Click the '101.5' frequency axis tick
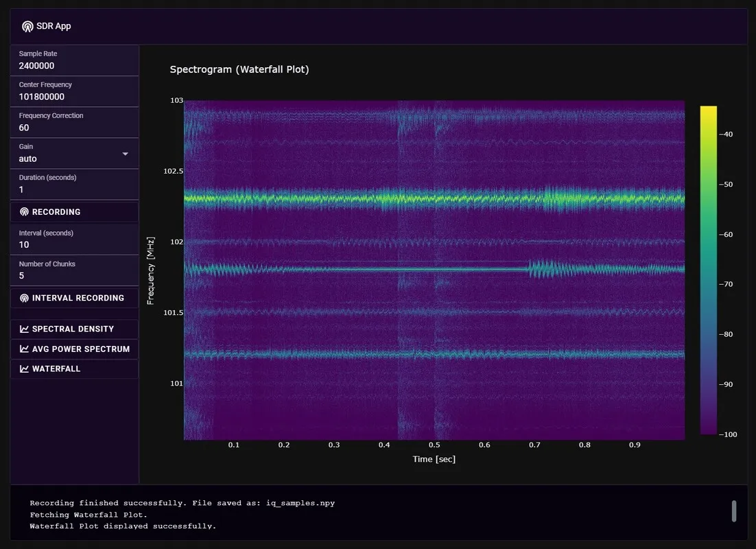756x549 pixels. 173,313
